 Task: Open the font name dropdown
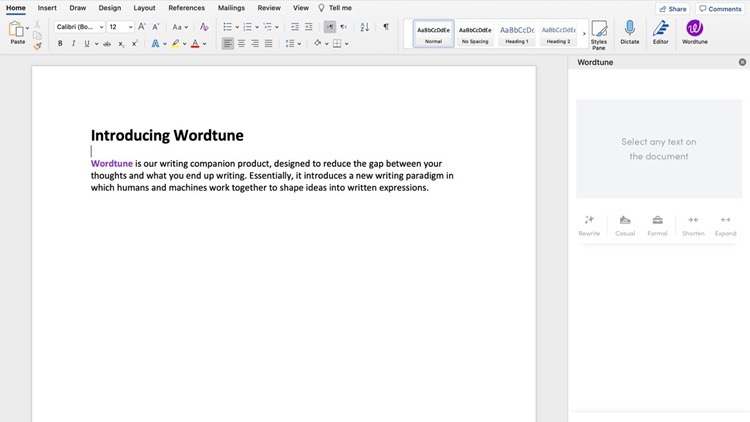pos(101,27)
